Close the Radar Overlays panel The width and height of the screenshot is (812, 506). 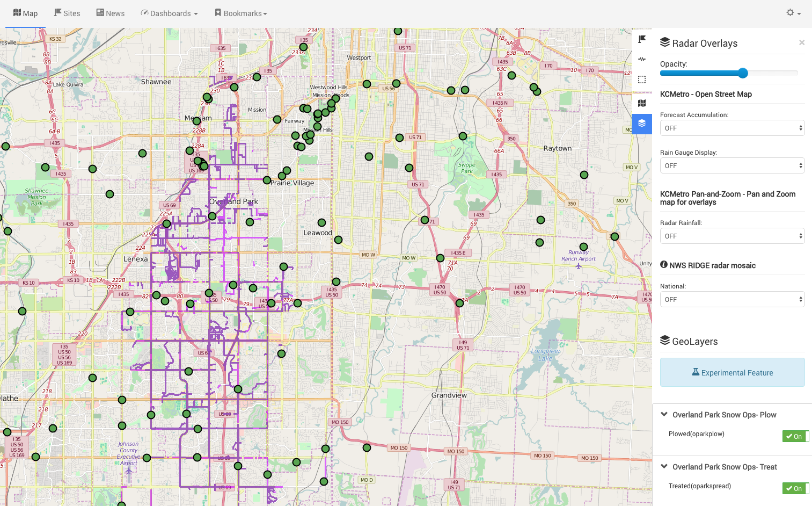[x=802, y=42]
